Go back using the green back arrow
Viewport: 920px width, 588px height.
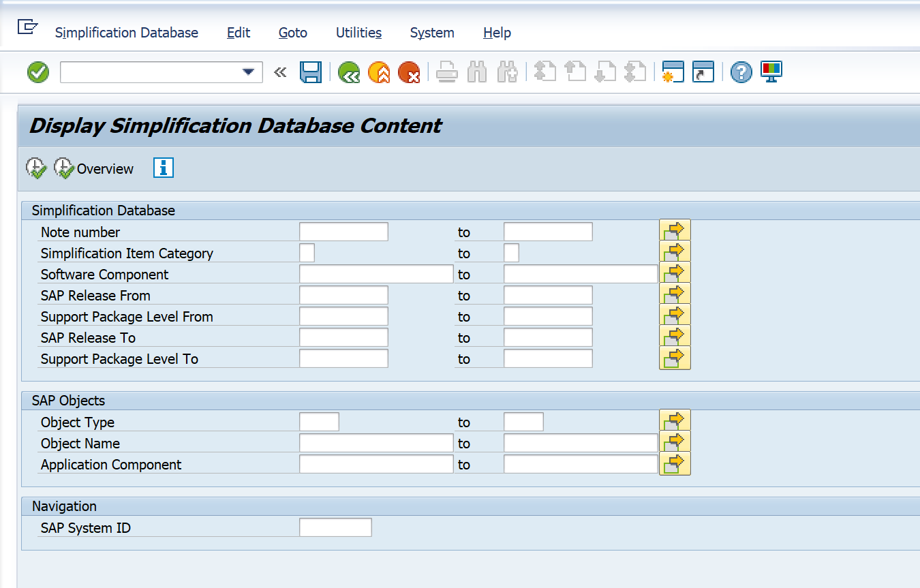tap(348, 72)
